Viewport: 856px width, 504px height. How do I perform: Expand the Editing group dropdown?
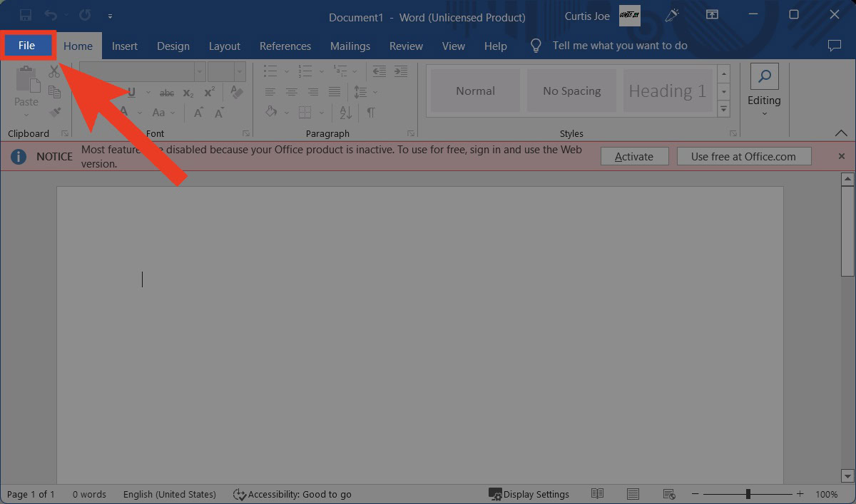(765, 113)
